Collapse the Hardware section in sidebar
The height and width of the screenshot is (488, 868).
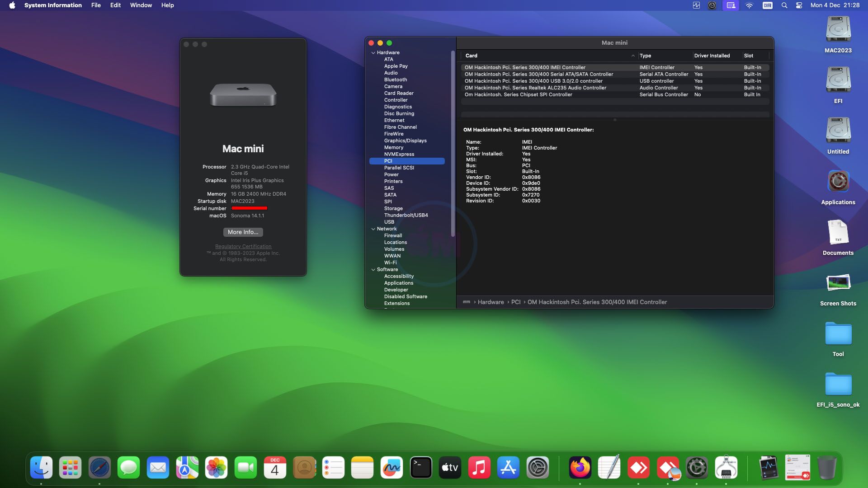click(373, 53)
